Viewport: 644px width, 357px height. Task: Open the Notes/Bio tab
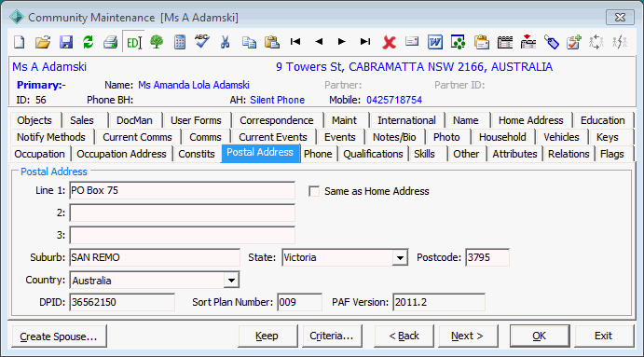[x=394, y=137]
